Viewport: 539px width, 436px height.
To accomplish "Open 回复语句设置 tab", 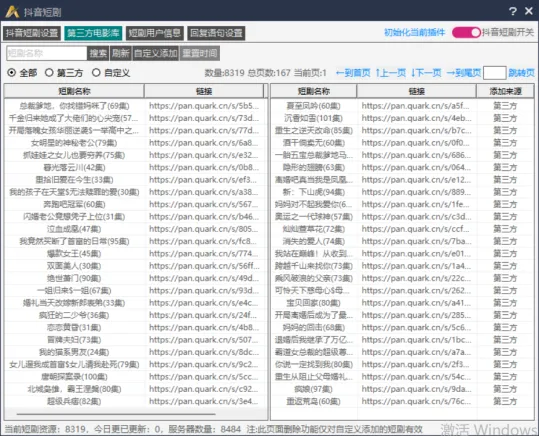I will click(216, 33).
